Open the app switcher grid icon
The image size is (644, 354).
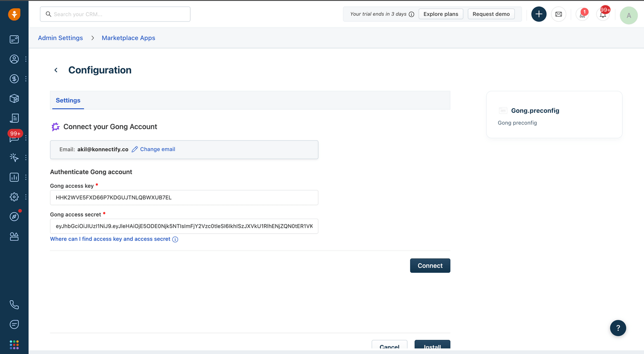14,344
